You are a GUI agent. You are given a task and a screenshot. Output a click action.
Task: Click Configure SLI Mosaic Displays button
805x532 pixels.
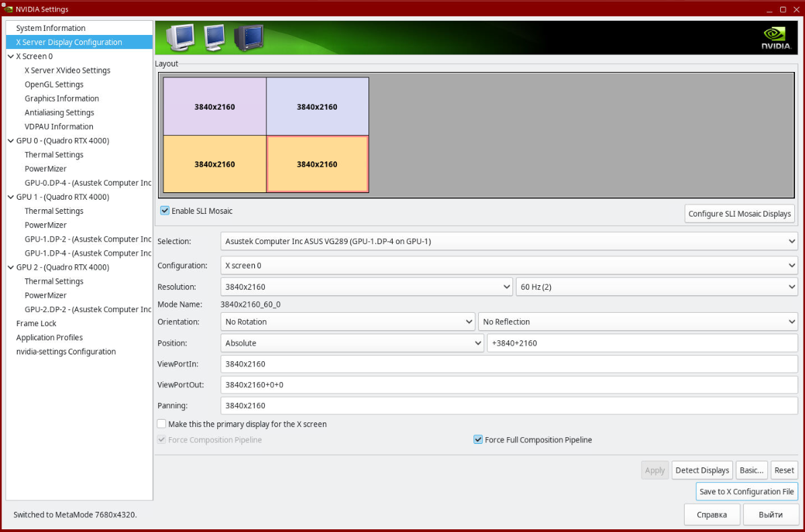coord(739,214)
